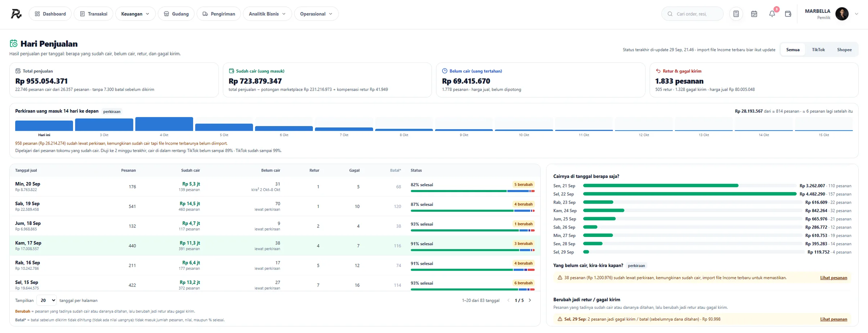Screen dimensions: 868x333
Task: Click the user profile avatar
Action: (842, 14)
